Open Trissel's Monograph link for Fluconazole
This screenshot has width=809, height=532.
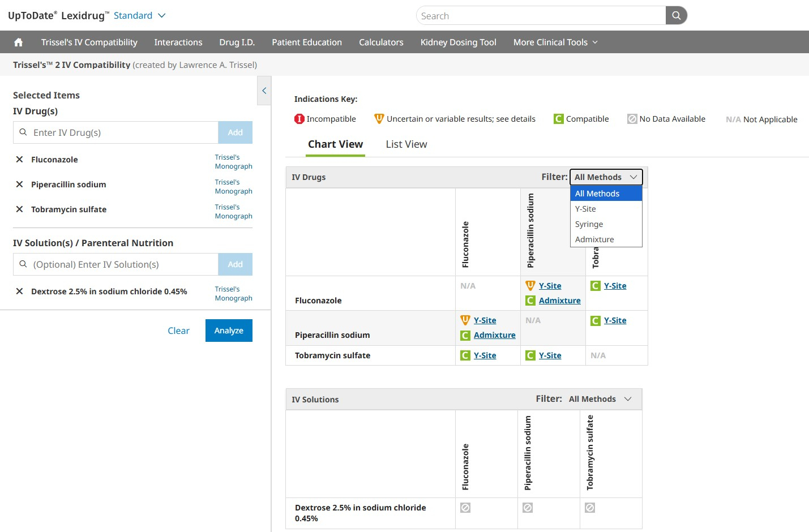(233, 162)
